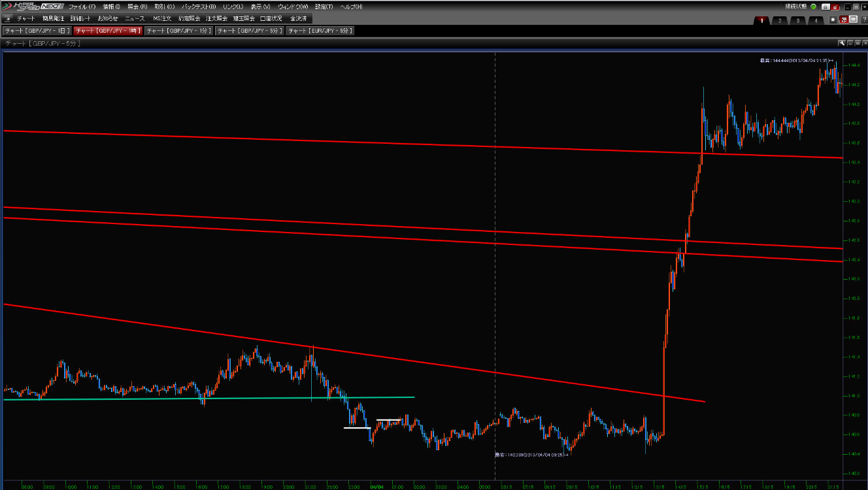Open 注文照会 order inquiry
Screen dimensions: 868x490
216,18
